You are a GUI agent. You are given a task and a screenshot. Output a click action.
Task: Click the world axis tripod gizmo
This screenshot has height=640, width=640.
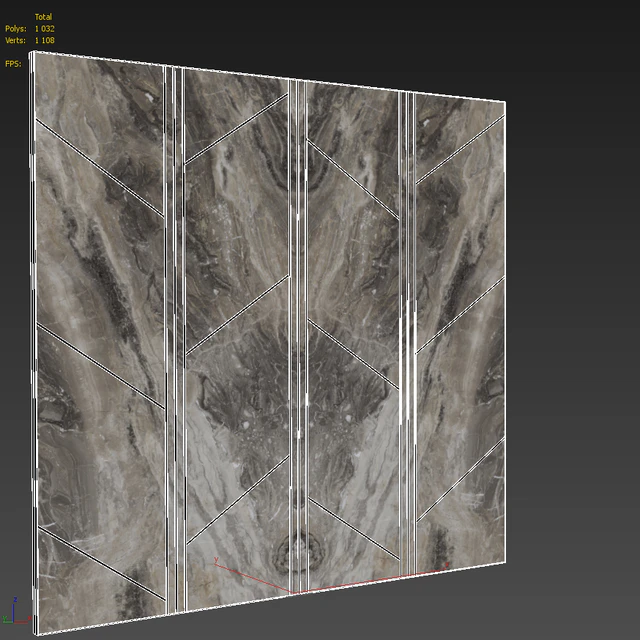click(x=15, y=611)
